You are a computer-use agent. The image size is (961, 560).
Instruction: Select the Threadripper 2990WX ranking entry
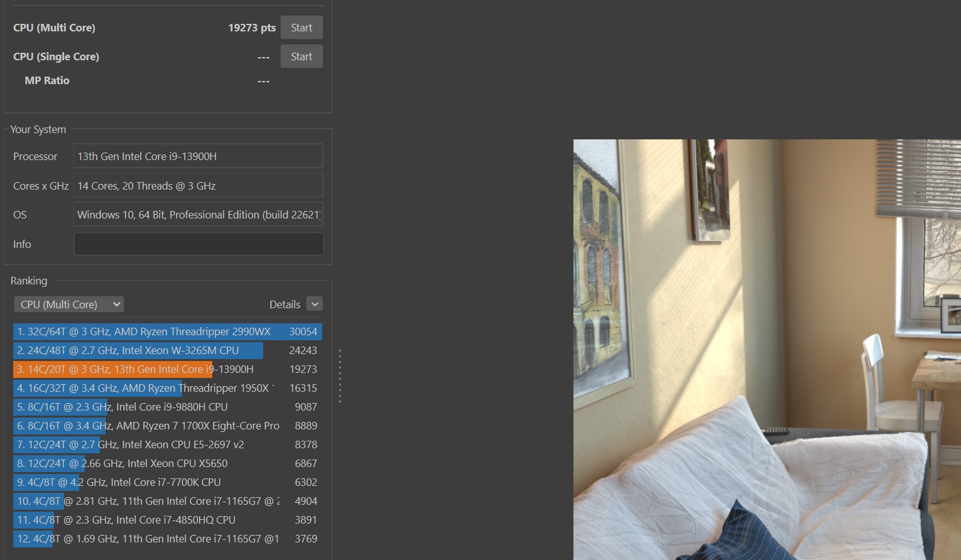click(x=167, y=331)
